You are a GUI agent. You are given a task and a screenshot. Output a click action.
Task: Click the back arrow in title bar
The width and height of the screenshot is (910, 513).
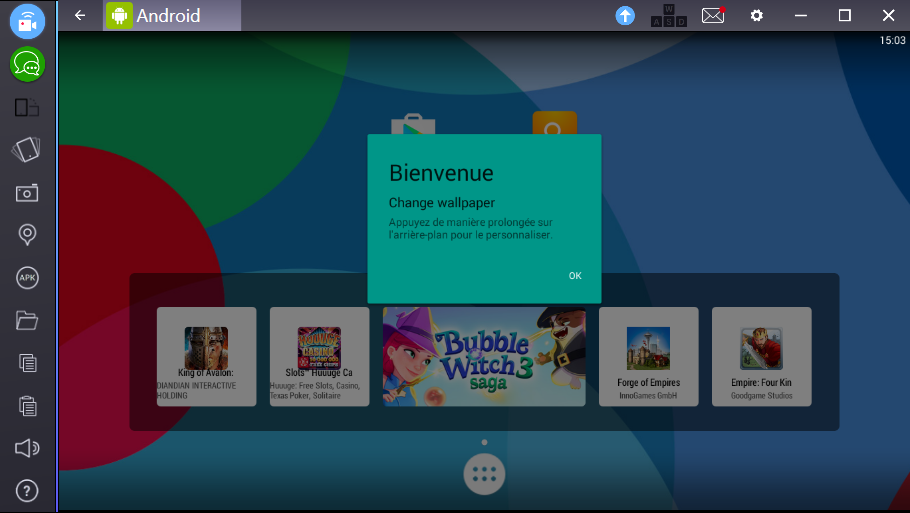80,15
